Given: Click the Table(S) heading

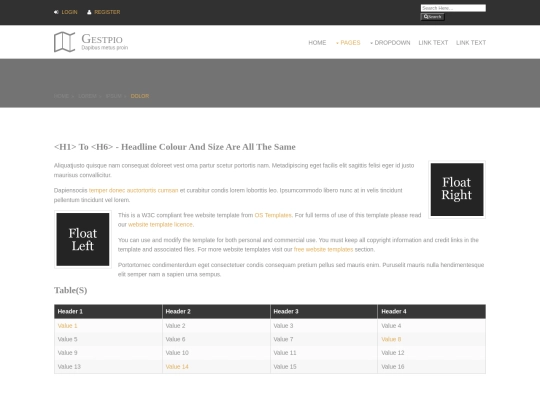Looking at the screenshot, I should pos(71,290).
